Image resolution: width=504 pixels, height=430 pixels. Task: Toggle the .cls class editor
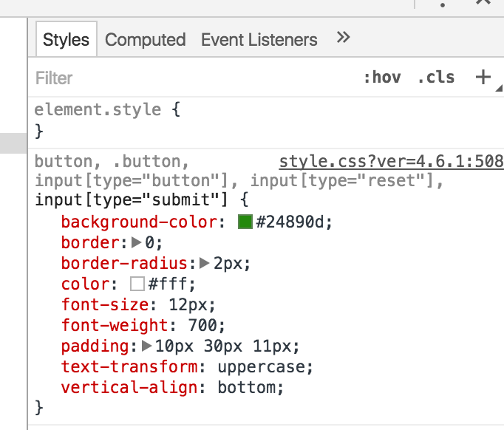point(436,78)
